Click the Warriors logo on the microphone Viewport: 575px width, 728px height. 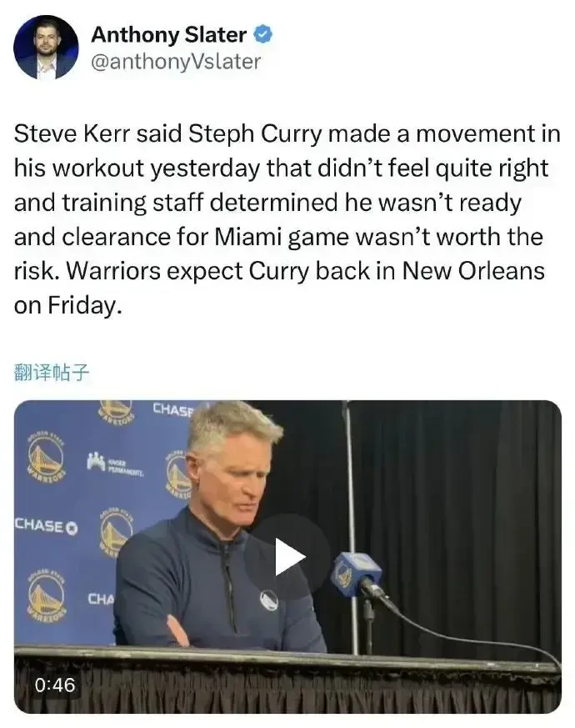point(345,575)
